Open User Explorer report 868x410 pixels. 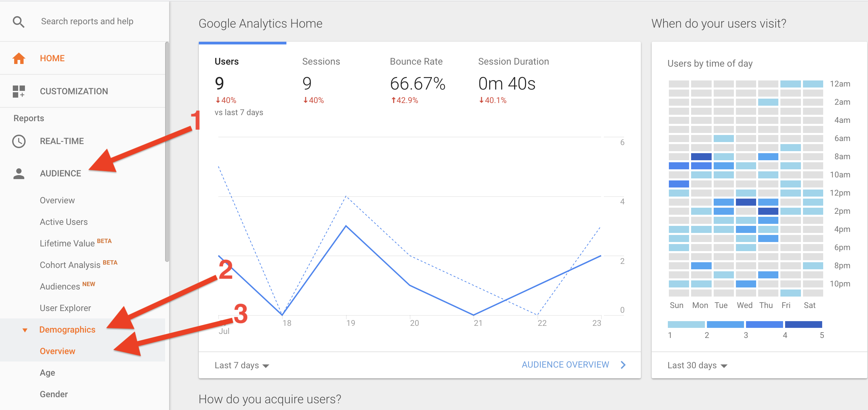[65, 307]
